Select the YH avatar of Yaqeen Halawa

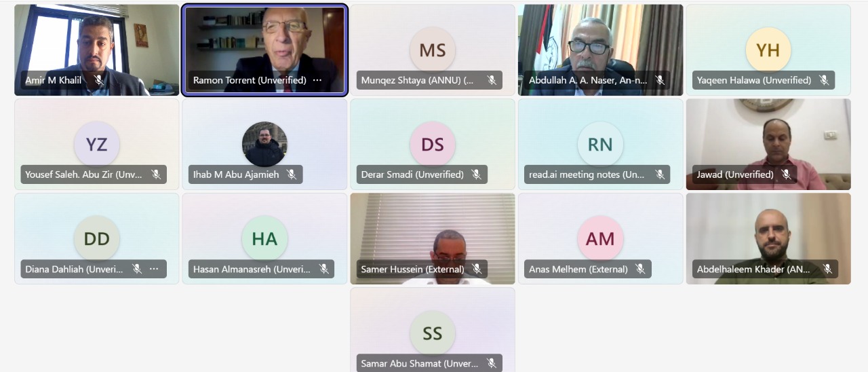tap(768, 50)
